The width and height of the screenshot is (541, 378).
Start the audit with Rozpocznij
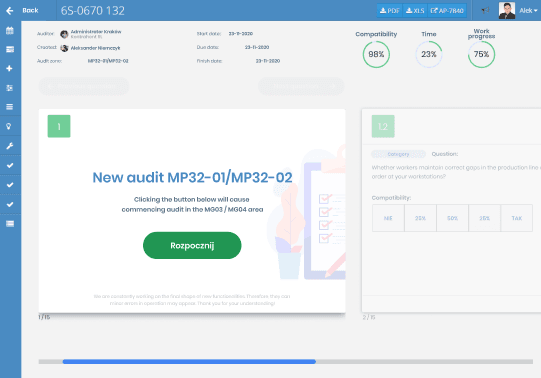(x=192, y=245)
